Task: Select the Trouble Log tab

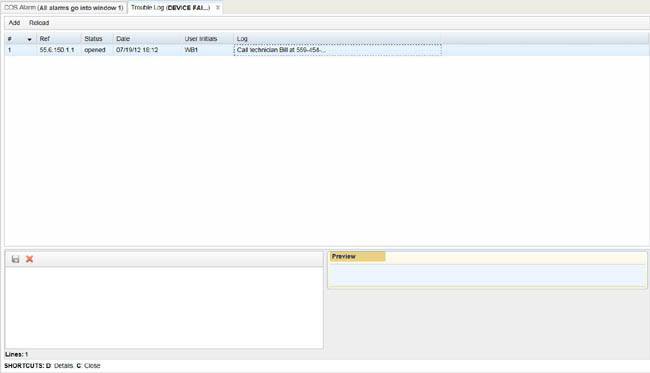Action: [171, 7]
